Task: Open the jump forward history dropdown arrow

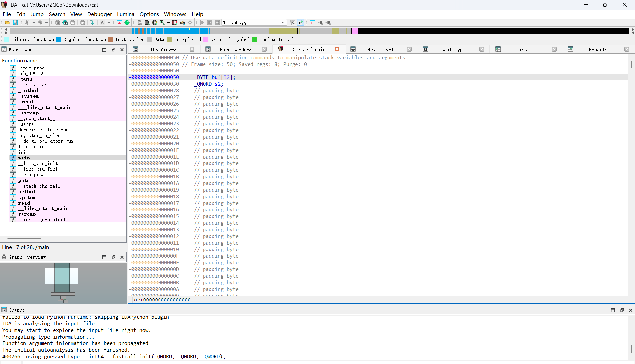Action: [47, 23]
